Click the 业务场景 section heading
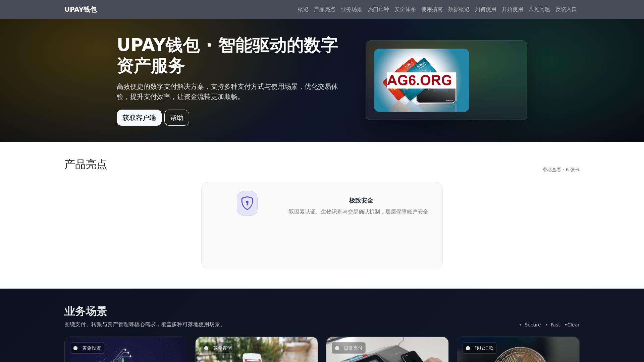 pyautogui.click(x=86, y=311)
